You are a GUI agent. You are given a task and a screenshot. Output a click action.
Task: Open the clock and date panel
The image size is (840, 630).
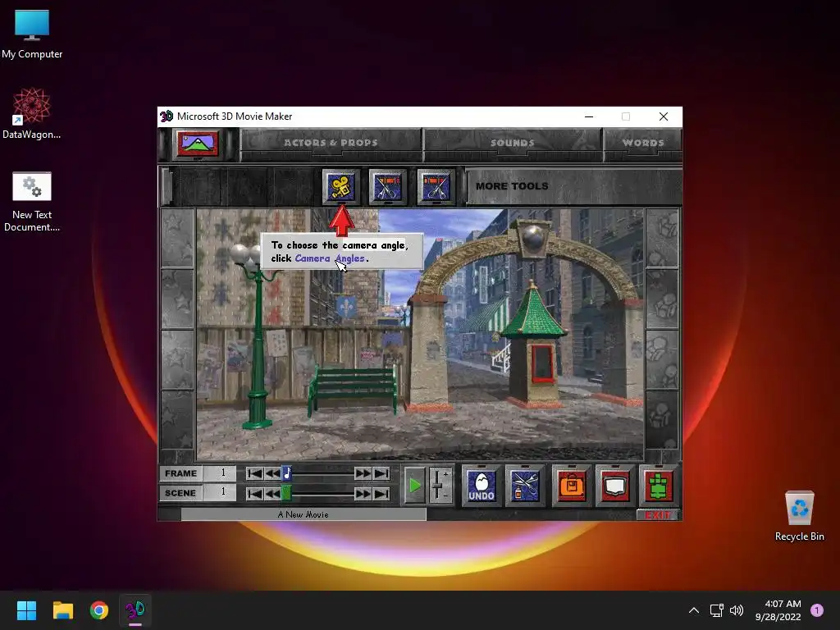point(778,610)
